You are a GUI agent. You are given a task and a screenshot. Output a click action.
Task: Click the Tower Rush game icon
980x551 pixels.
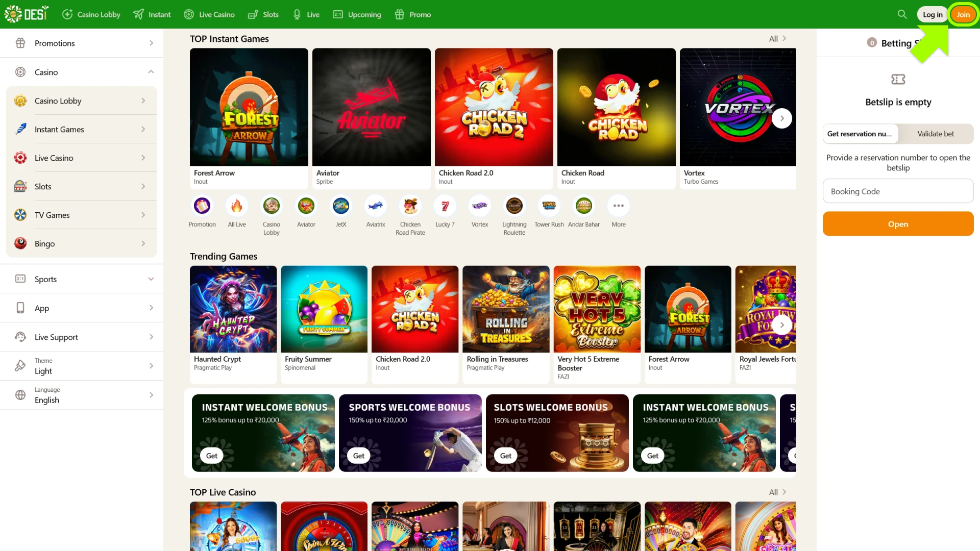549,206
